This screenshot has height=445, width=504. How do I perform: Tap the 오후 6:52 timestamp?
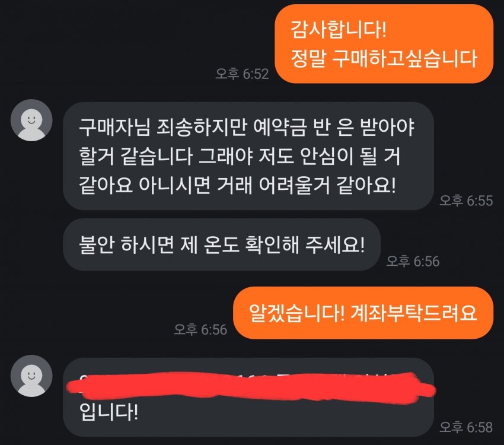click(x=242, y=74)
